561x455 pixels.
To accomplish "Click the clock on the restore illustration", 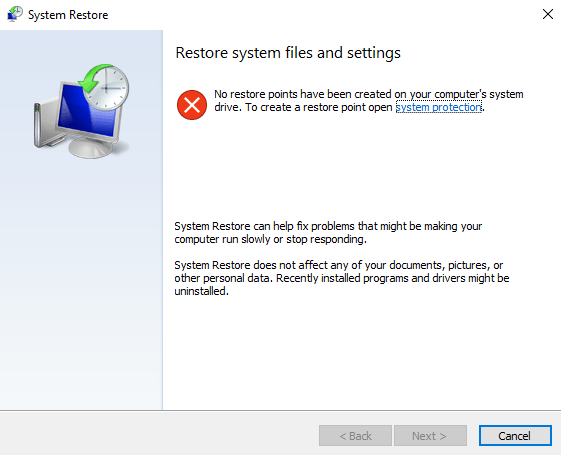I will (x=106, y=88).
